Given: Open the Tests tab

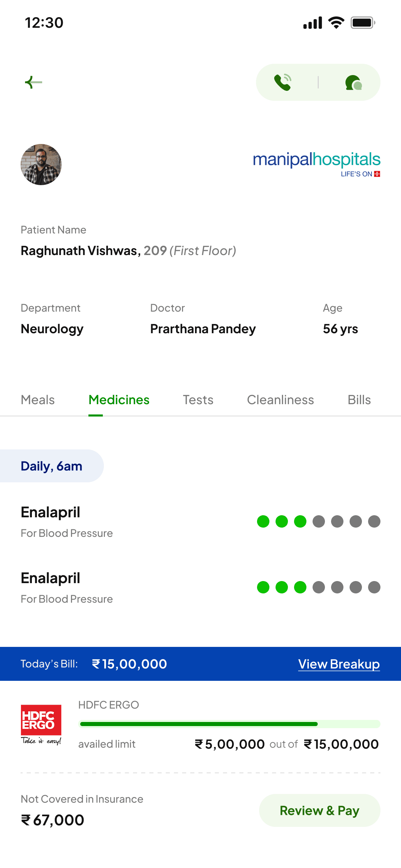Looking at the screenshot, I should [198, 400].
